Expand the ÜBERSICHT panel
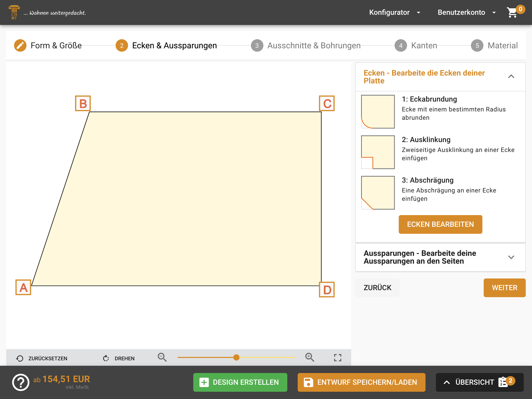The image size is (532, 399). coord(480,382)
